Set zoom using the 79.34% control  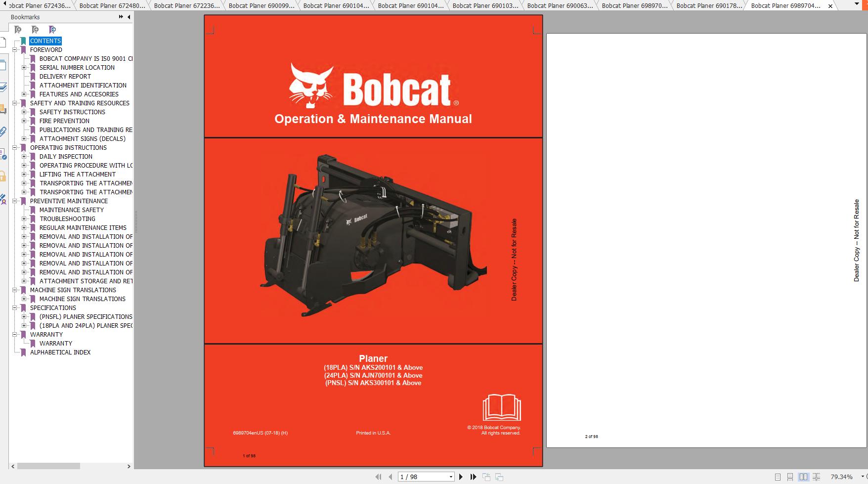(841, 476)
